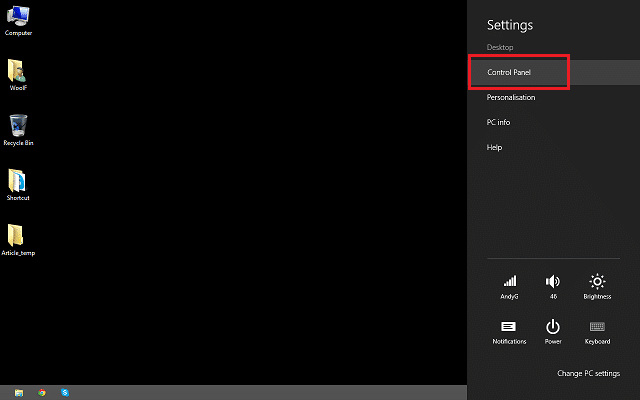Open Control Panel from the Settings charm
Screen dimensions: 640x400
tap(553, 72)
